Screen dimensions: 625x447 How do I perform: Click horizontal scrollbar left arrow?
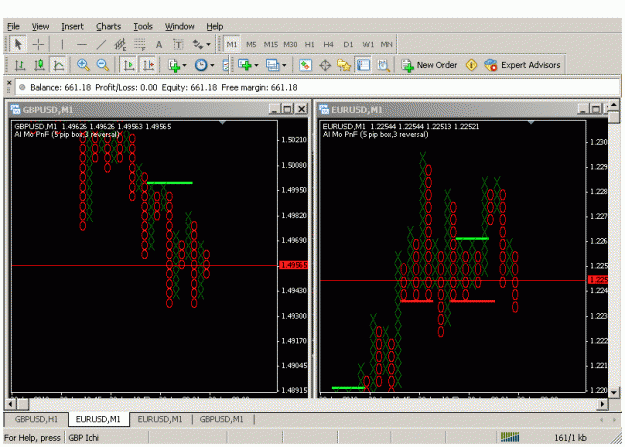tap(10, 404)
